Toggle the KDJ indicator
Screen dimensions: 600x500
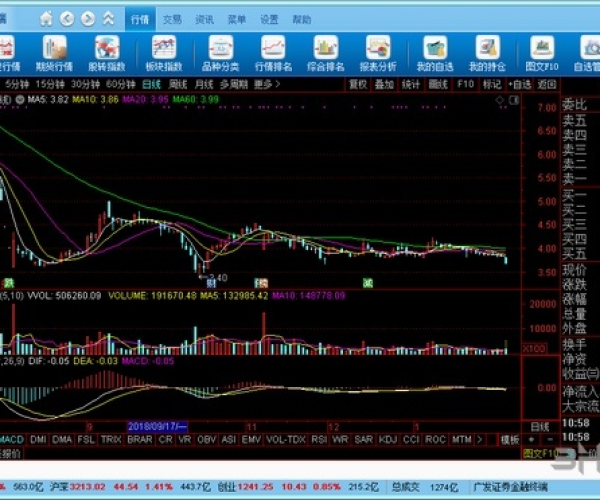click(x=388, y=439)
